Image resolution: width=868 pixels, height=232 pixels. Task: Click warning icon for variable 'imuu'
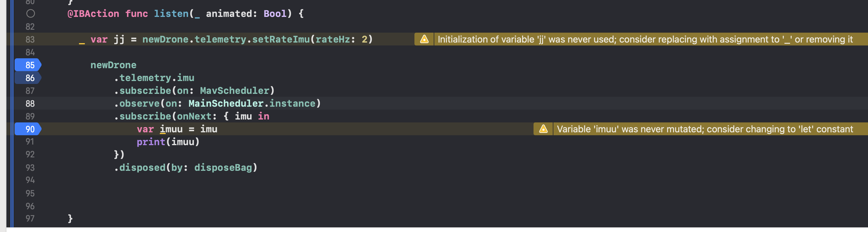pos(543,129)
